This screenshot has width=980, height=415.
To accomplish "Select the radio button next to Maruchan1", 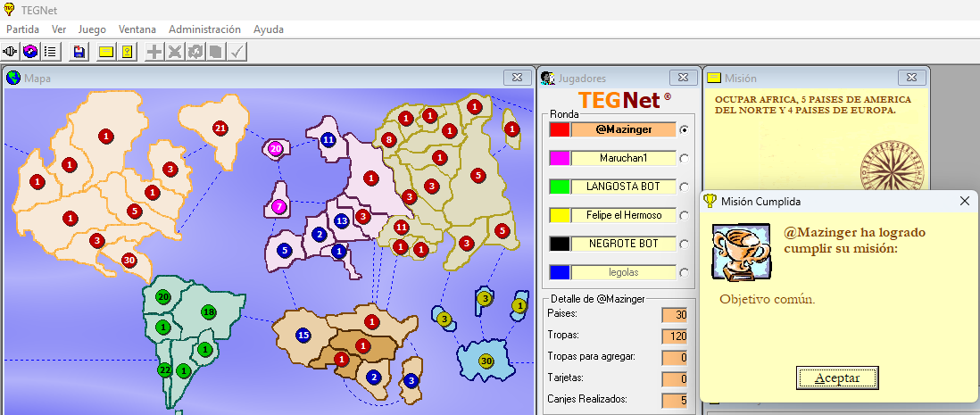I will coord(685,158).
